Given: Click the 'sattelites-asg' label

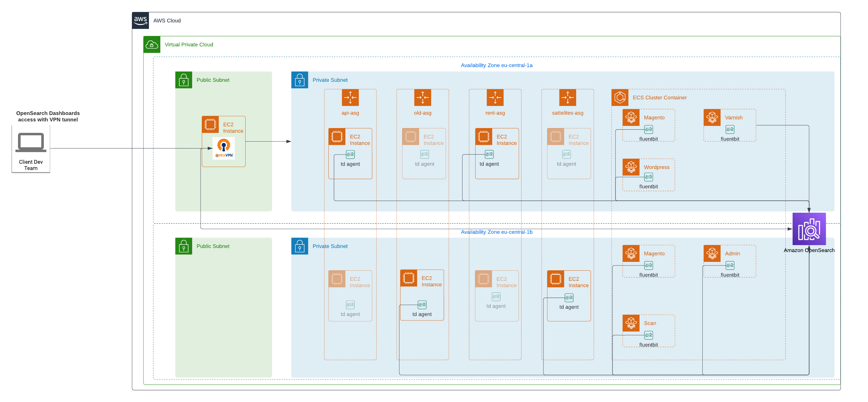Looking at the screenshot, I should pos(567,113).
